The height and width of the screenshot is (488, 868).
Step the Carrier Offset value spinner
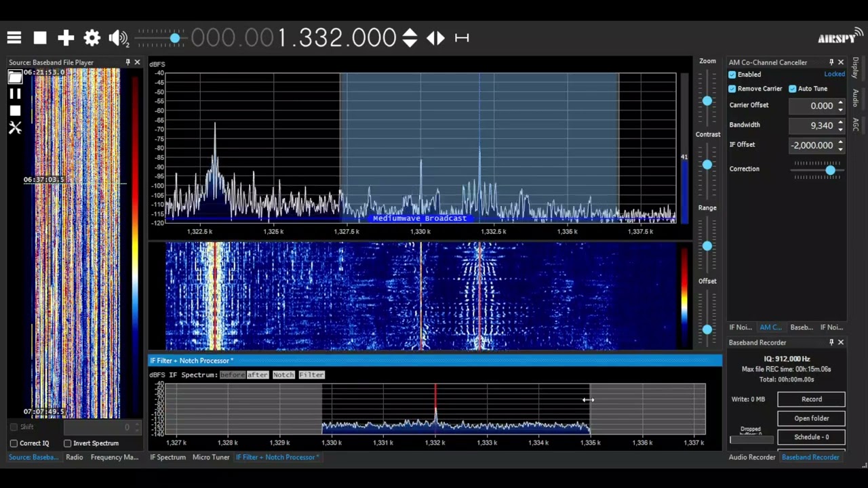(x=840, y=106)
